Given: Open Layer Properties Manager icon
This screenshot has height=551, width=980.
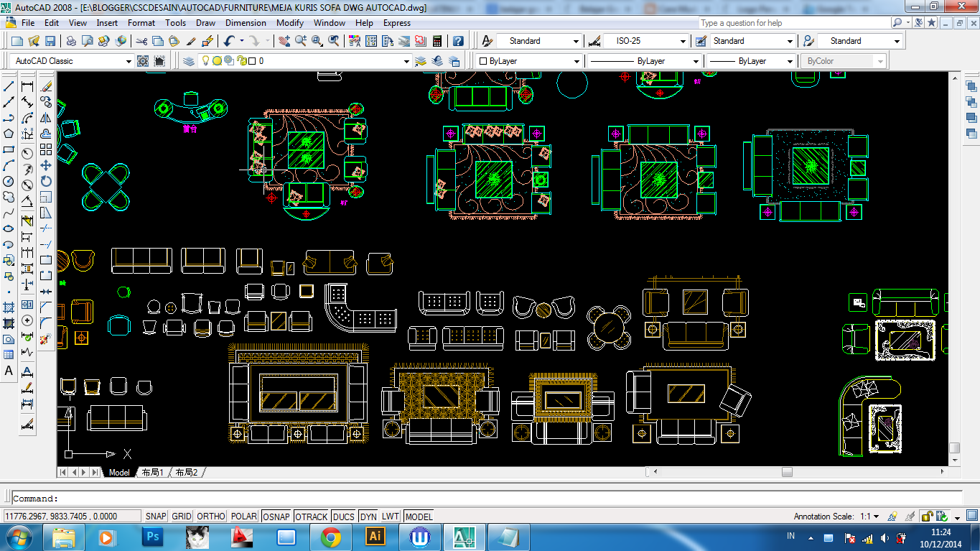Looking at the screenshot, I should point(188,61).
